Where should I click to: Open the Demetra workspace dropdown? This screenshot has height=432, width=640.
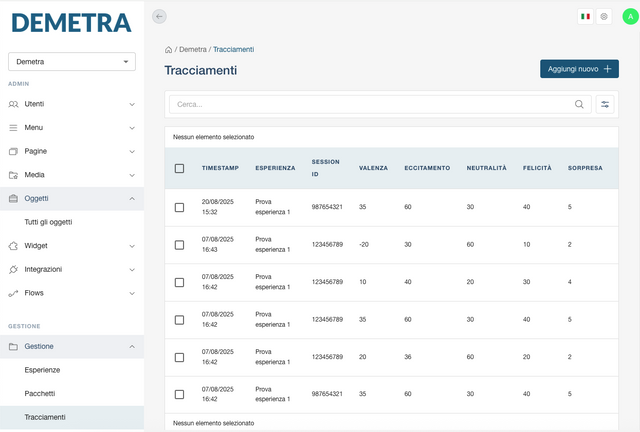[x=71, y=62]
